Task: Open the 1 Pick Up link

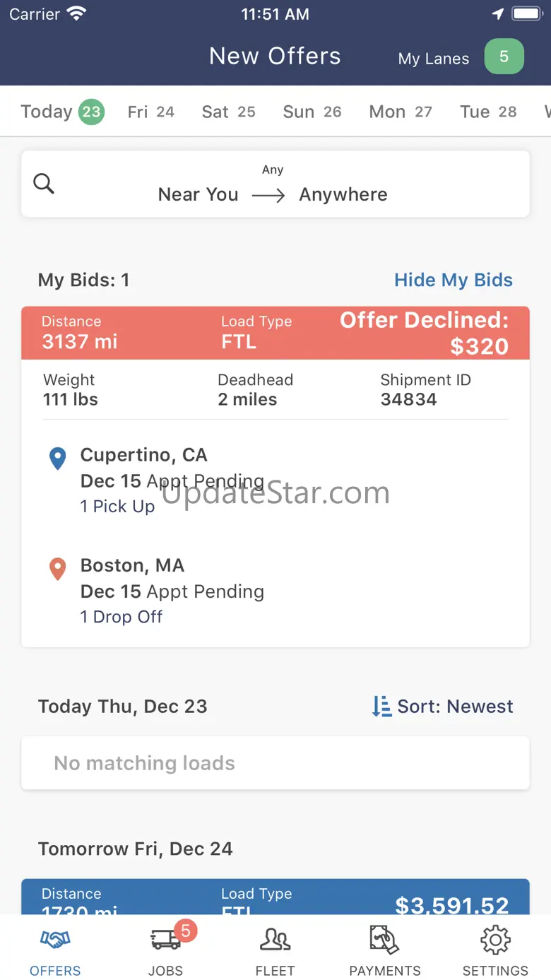Action: click(x=117, y=507)
